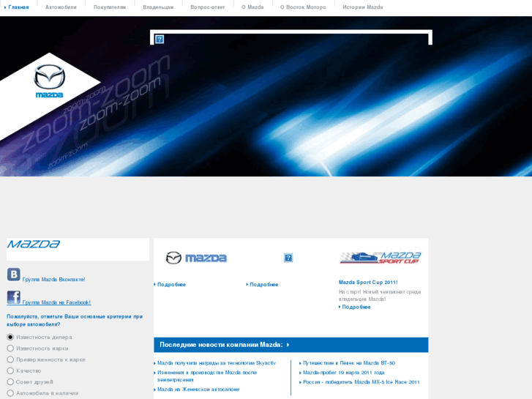The height and width of the screenshot is (399, 532).
Task: Click the Mazda emblem logo in the news panel
Action: 196,258
